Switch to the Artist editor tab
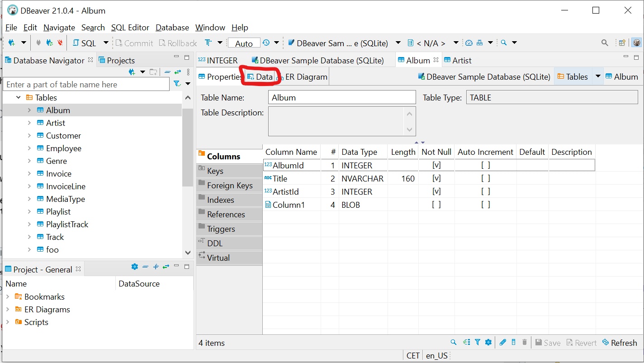Viewport: 644px width, 363px height. coord(458,60)
